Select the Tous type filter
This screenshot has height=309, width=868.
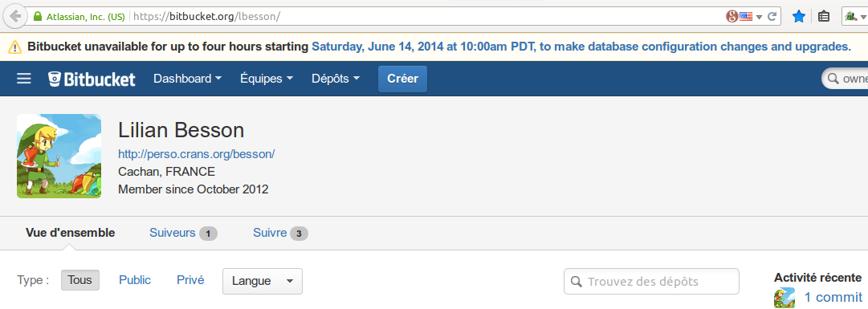pos(79,280)
